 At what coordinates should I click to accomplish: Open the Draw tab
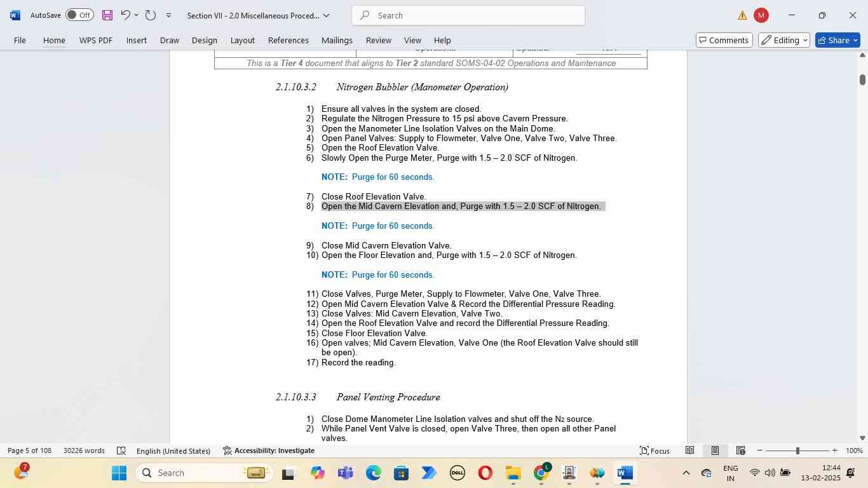click(x=169, y=40)
